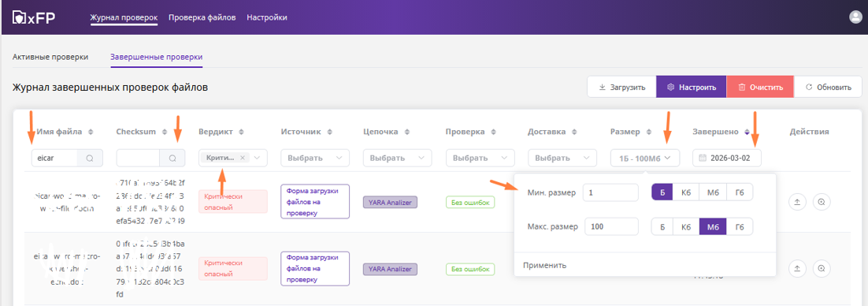Open the Цепочка filter dropdown
The width and height of the screenshot is (868, 306).
tap(398, 158)
